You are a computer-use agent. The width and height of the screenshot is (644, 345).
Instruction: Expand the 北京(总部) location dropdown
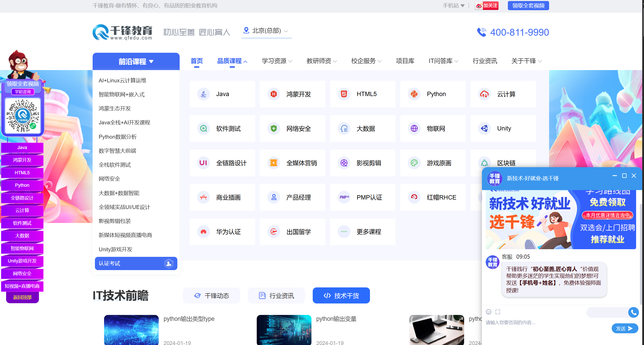point(266,31)
